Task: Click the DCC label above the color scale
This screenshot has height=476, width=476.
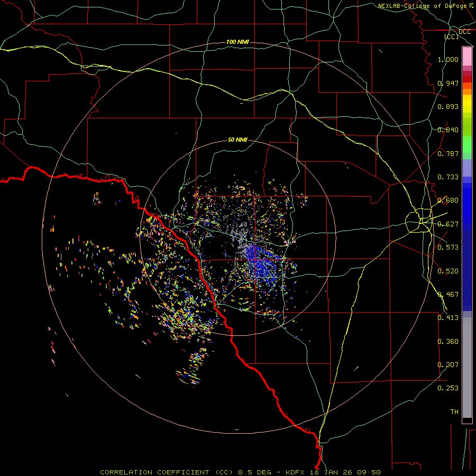Action: [464, 32]
